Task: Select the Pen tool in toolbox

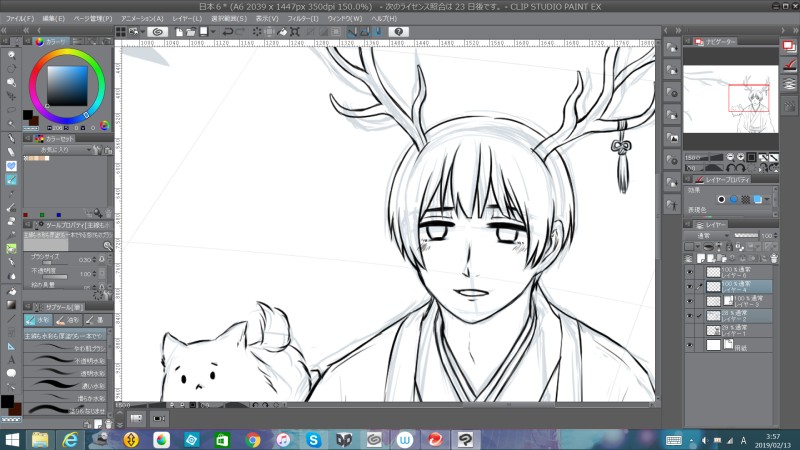Action: (11, 138)
